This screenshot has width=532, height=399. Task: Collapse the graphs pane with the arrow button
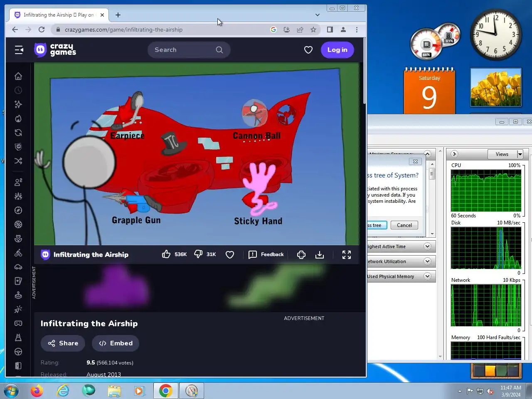454,154
